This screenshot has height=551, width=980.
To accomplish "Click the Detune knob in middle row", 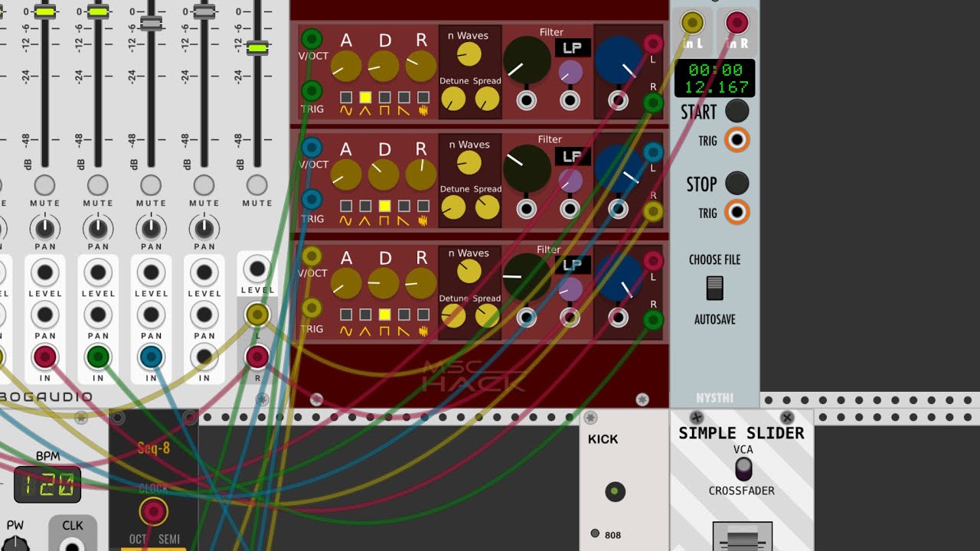I will click(x=453, y=207).
